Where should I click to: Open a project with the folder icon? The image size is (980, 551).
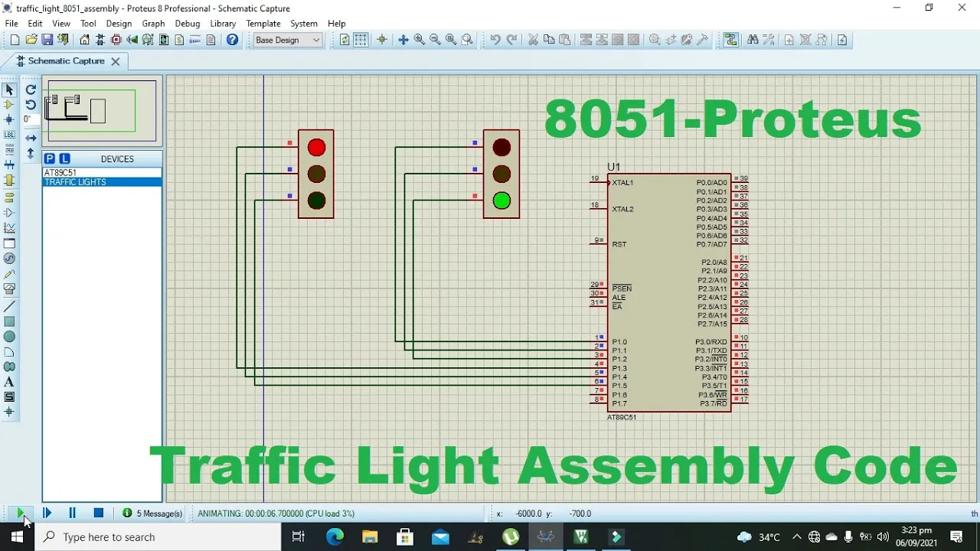point(31,40)
